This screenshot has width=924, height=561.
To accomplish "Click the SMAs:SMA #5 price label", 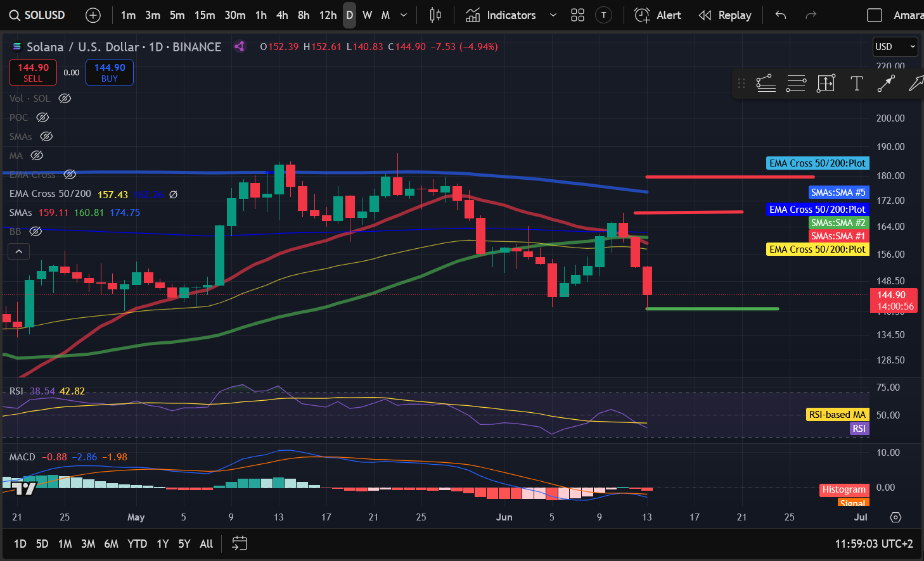I will pyautogui.click(x=838, y=192).
